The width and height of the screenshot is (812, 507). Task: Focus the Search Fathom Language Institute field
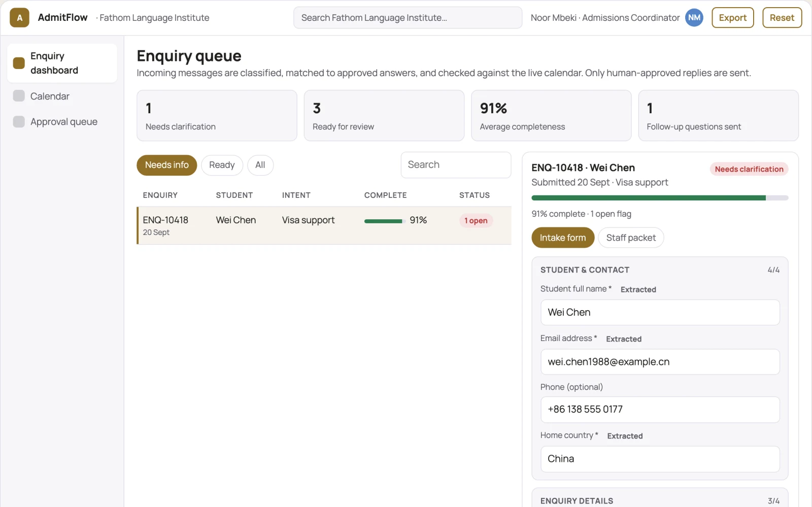pyautogui.click(x=408, y=18)
